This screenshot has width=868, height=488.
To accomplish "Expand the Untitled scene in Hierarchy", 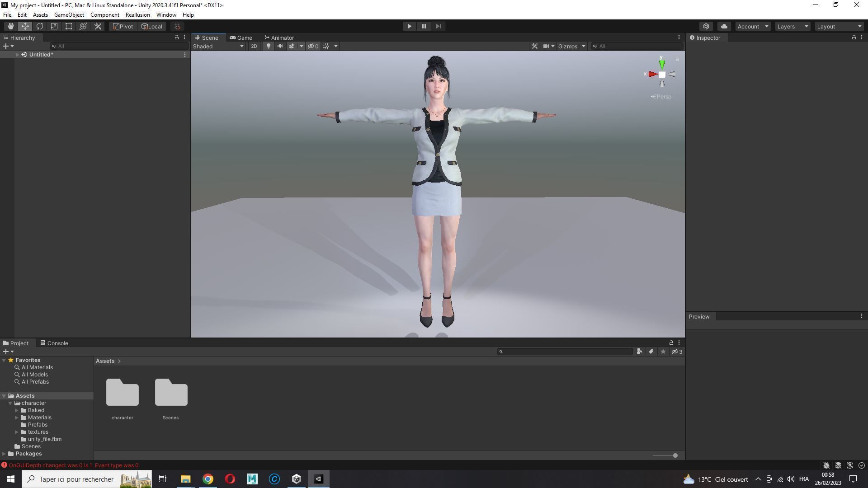I will coord(17,55).
